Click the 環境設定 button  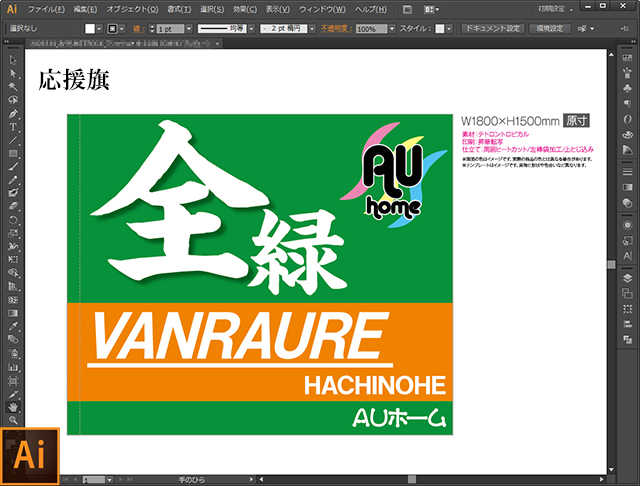pos(551,29)
